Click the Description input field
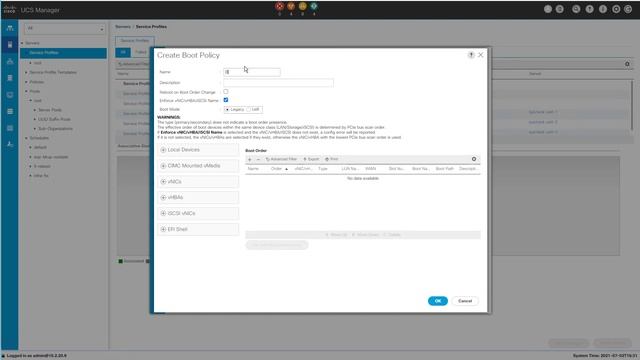The image size is (640, 360). (x=278, y=83)
